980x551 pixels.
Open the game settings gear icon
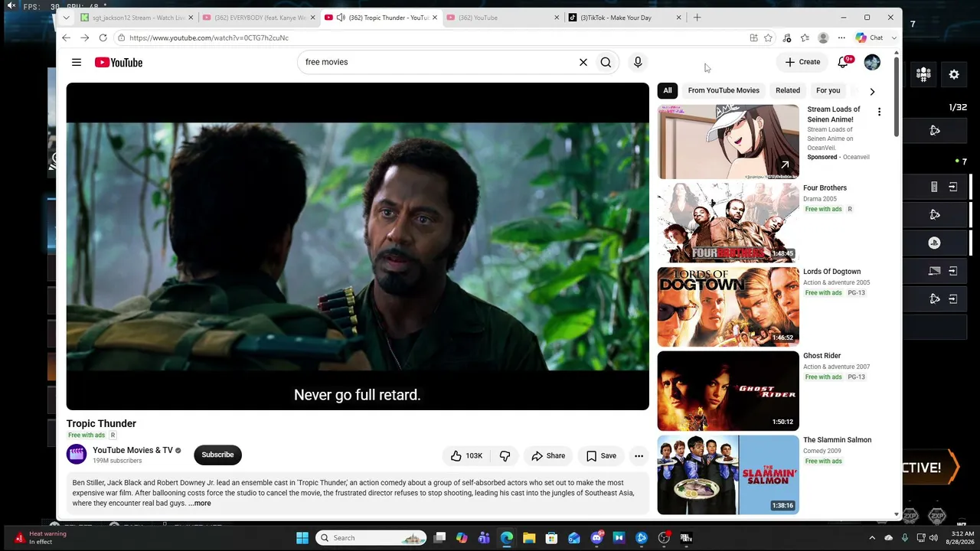954,74
